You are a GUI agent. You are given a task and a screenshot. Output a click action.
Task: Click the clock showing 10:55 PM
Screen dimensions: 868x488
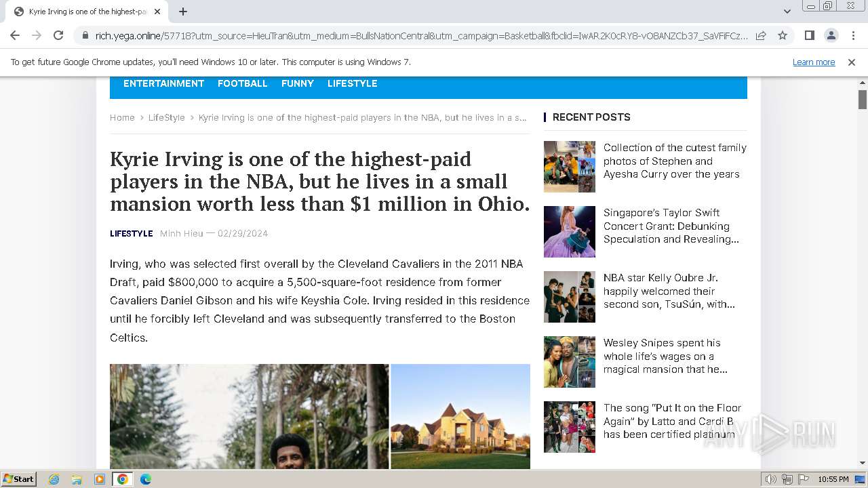pos(833,479)
